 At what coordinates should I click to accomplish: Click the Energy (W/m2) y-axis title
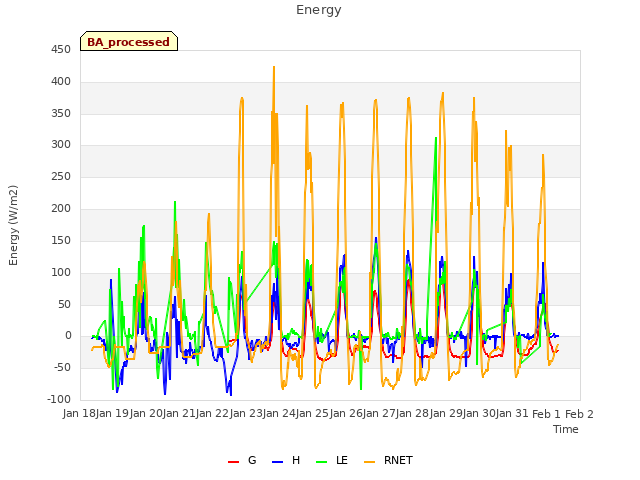click(13, 225)
